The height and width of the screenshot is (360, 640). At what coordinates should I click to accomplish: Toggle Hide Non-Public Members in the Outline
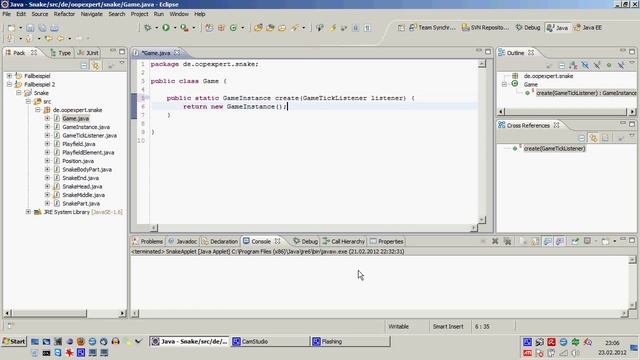(609, 65)
